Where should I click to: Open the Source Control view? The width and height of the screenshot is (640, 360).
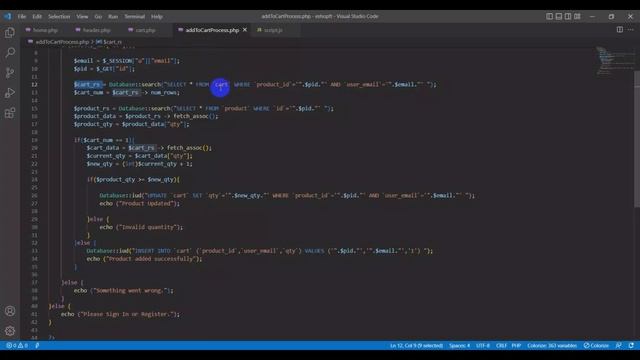click(x=10, y=73)
